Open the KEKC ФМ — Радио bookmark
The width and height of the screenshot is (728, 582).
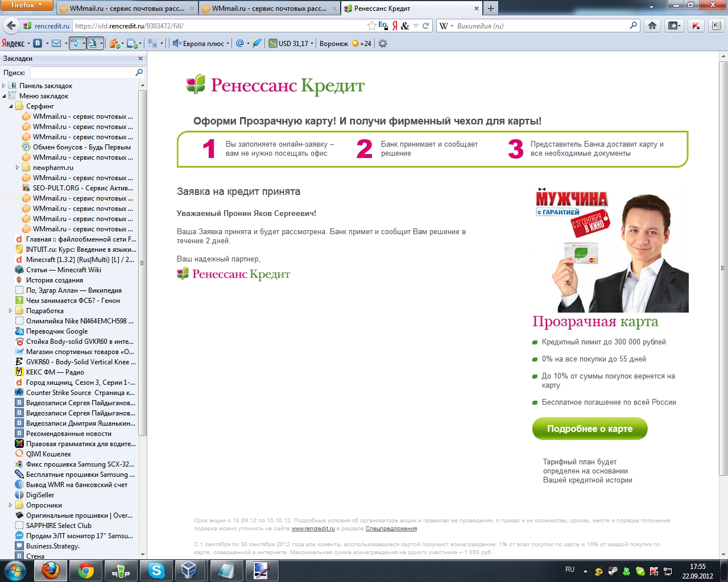tap(55, 372)
